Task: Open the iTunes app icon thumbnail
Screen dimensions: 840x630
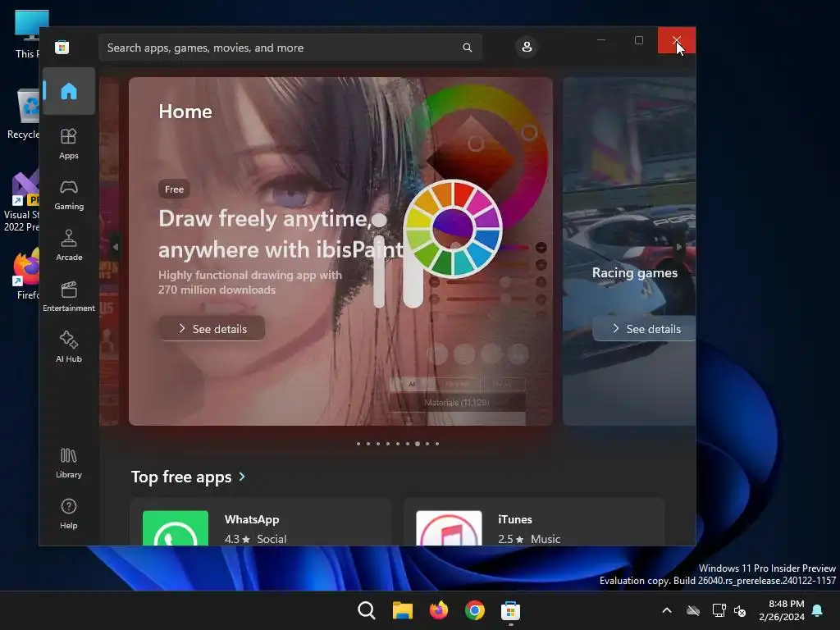Action: (449, 528)
